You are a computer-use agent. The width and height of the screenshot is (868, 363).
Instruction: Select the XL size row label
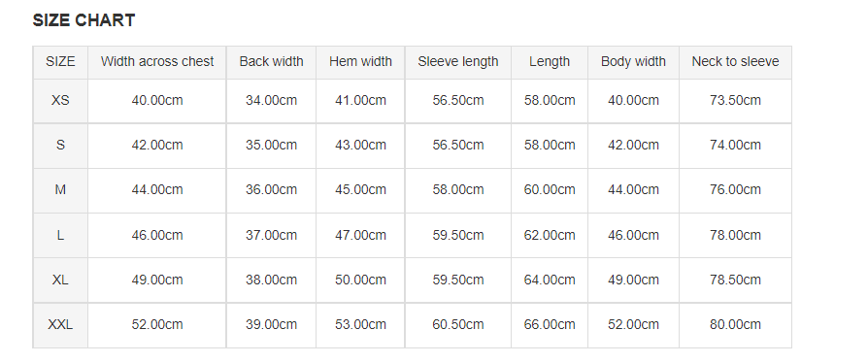(x=60, y=280)
